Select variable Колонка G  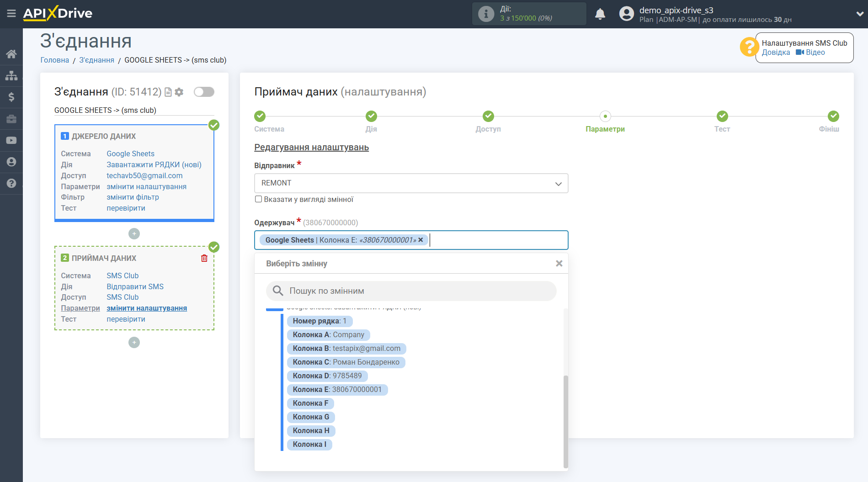coord(311,417)
